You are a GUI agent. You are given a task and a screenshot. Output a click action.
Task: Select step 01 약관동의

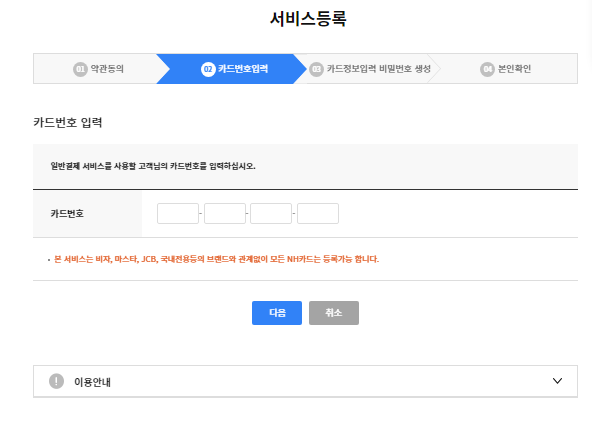coord(98,69)
